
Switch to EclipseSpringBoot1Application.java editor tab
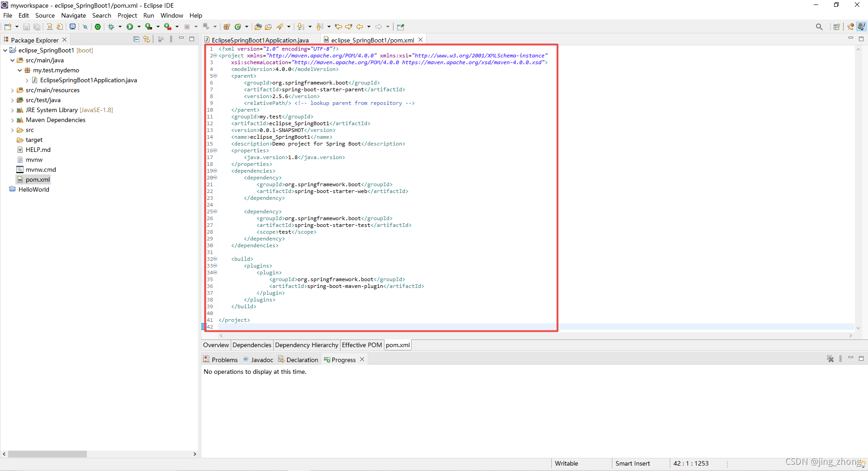point(260,40)
